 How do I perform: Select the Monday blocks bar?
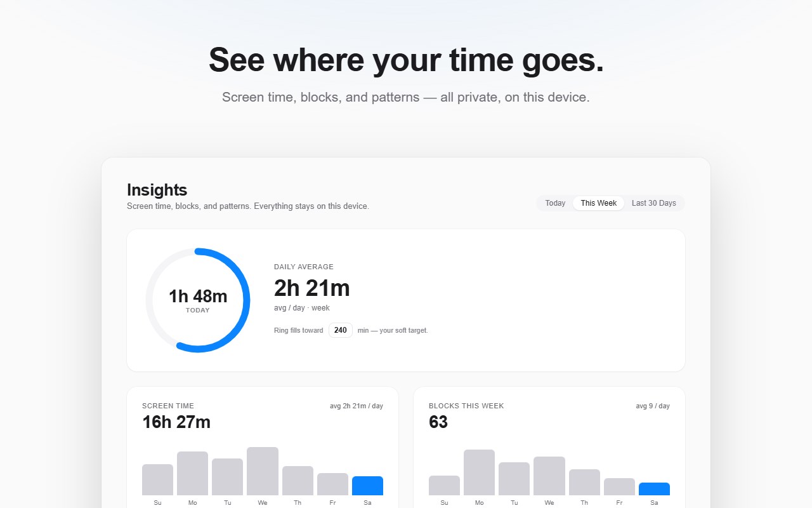coord(480,472)
